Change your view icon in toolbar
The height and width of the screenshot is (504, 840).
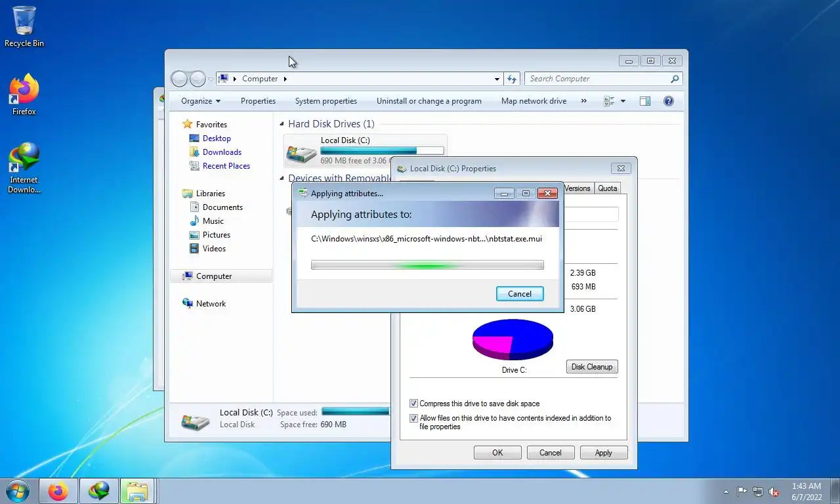point(609,101)
